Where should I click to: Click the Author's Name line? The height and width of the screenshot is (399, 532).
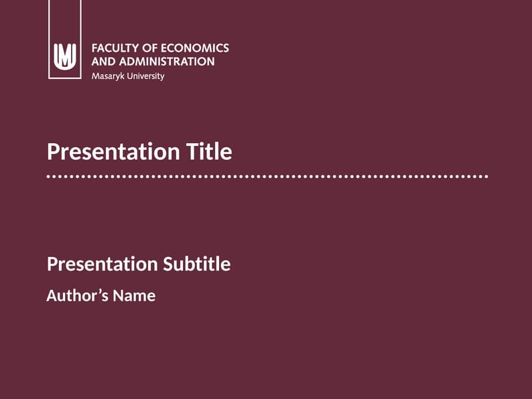coord(101,295)
